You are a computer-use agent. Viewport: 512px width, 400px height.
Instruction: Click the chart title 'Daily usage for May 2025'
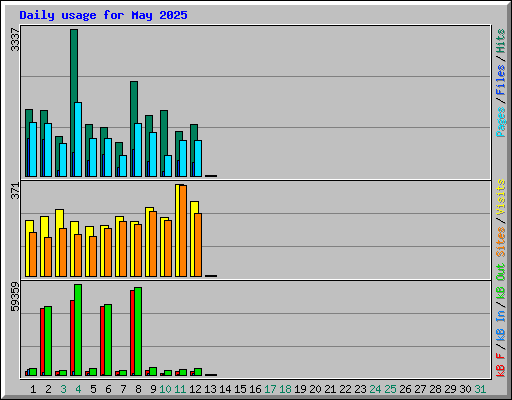(103, 15)
